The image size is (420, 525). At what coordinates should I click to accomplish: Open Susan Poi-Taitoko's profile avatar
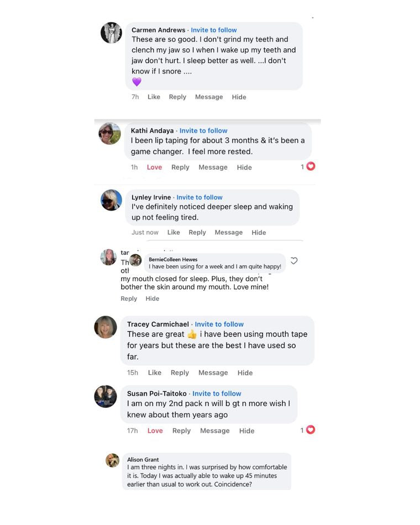pos(106,396)
